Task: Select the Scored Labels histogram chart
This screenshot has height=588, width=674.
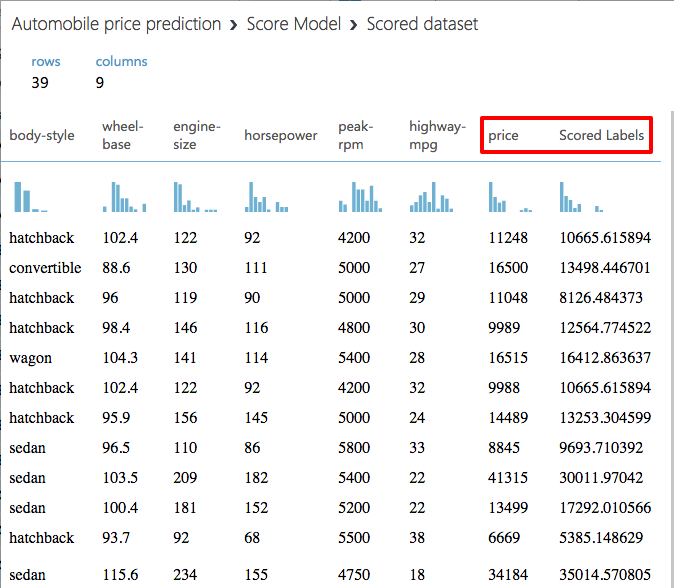Action: coord(581,197)
